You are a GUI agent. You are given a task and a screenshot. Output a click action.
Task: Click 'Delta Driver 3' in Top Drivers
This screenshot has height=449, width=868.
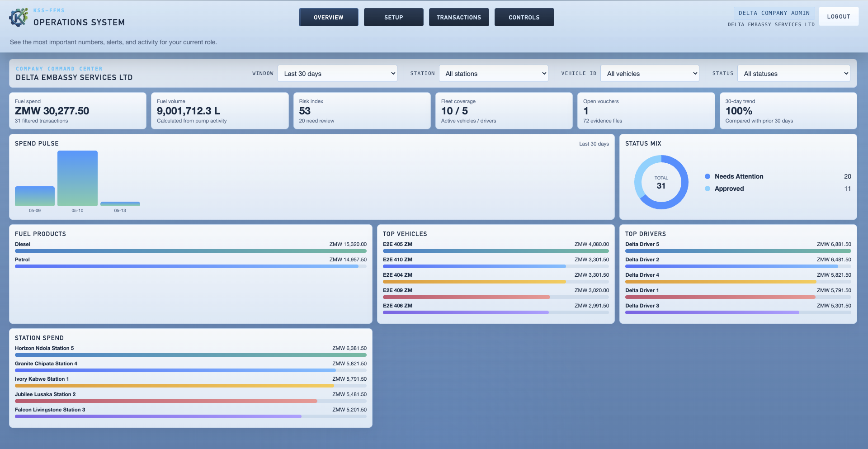642,306
